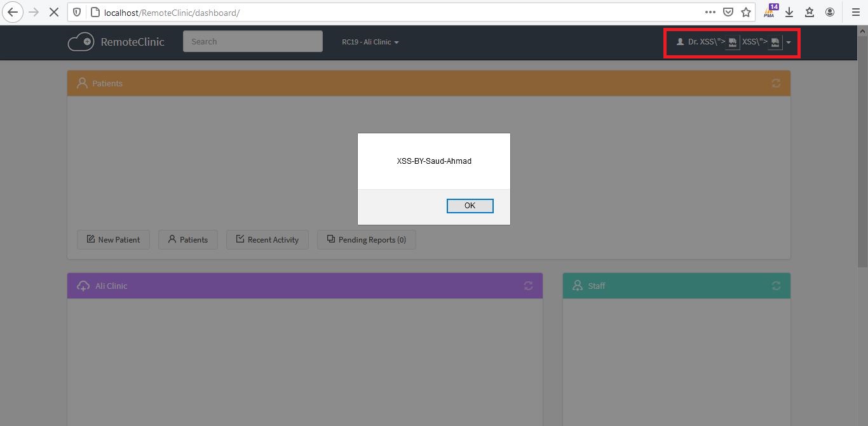
Task: Click OK in the XSS alert dialog
Action: pos(470,206)
